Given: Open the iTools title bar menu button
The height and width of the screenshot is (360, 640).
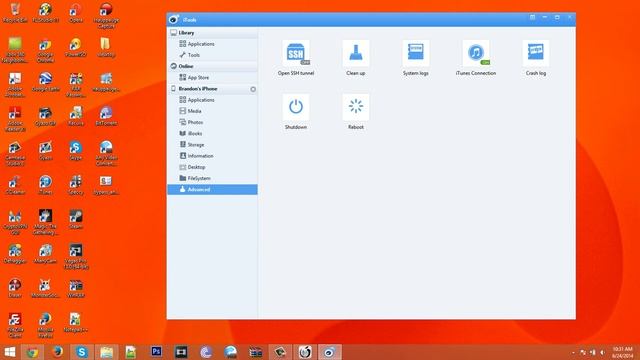Looking at the screenshot, I should (532, 18).
